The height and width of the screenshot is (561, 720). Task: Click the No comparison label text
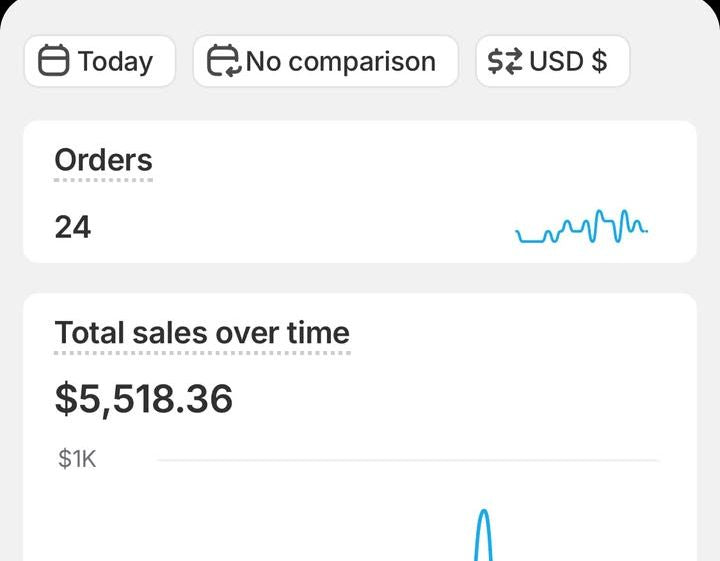tap(341, 61)
